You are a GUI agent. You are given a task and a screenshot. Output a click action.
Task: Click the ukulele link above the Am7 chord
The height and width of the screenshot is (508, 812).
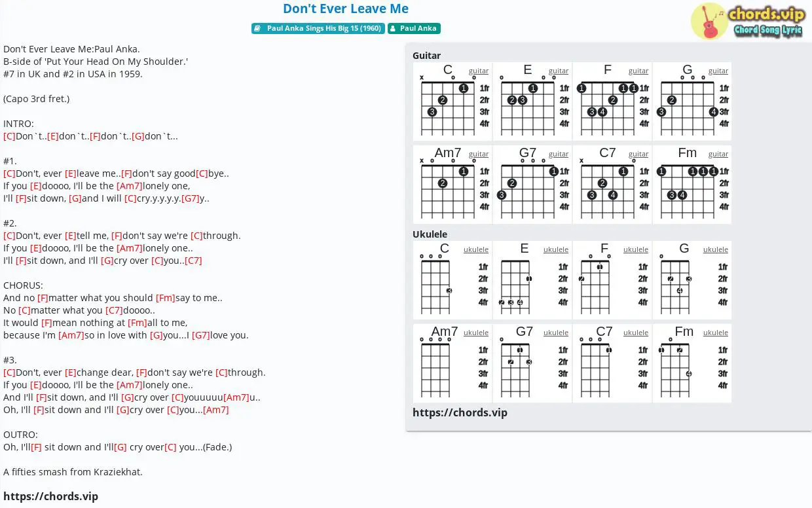coord(476,333)
